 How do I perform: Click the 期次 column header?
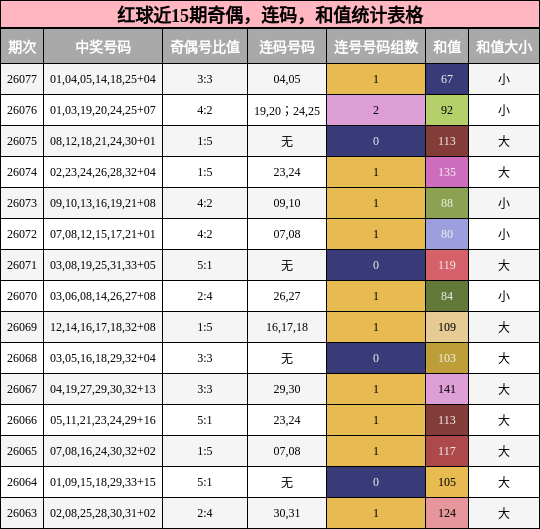22,46
